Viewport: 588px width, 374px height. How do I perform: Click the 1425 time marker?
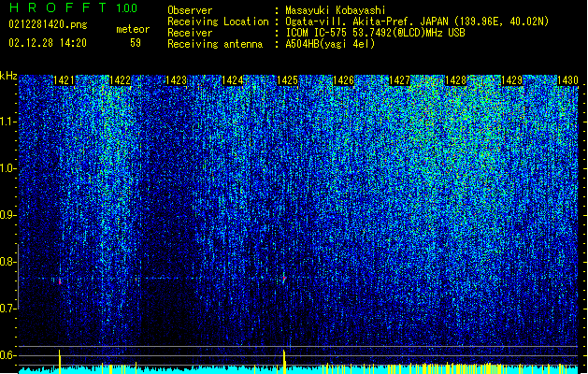coord(288,80)
